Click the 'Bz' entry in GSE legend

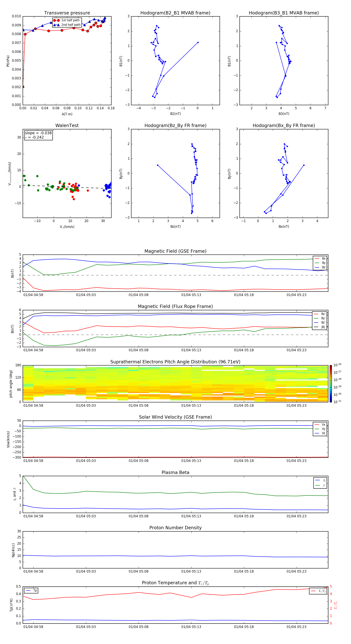coord(320,267)
